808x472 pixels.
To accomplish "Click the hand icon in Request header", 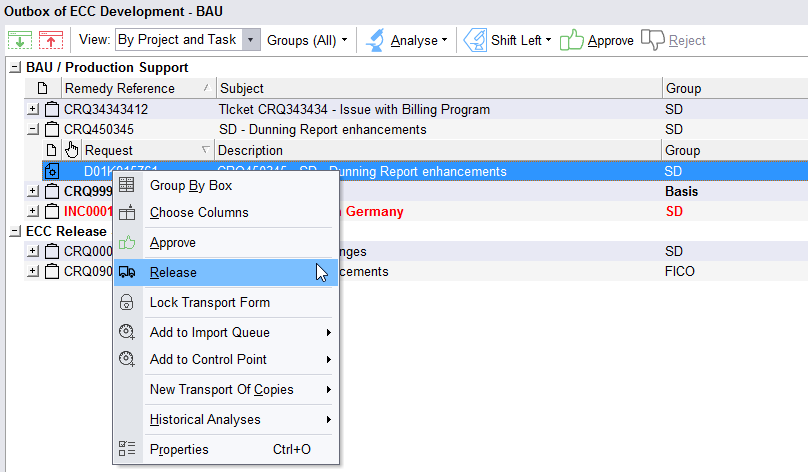I will pos(72,150).
